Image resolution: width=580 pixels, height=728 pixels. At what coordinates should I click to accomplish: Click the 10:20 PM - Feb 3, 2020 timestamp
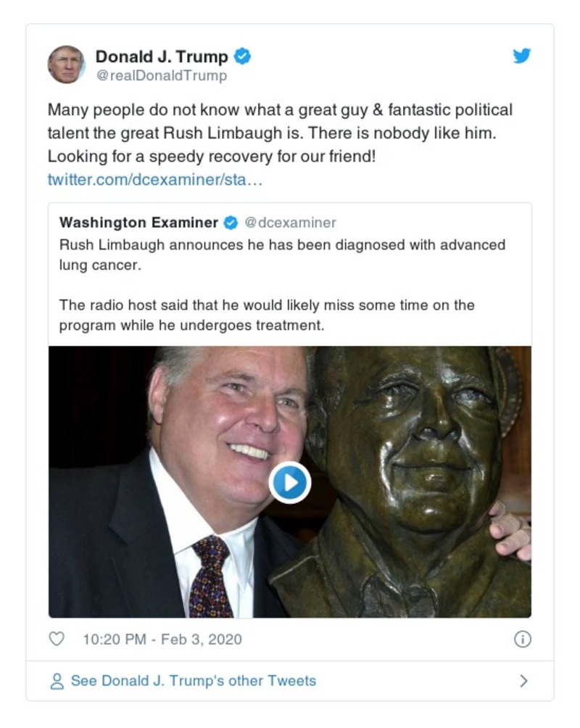(162, 640)
